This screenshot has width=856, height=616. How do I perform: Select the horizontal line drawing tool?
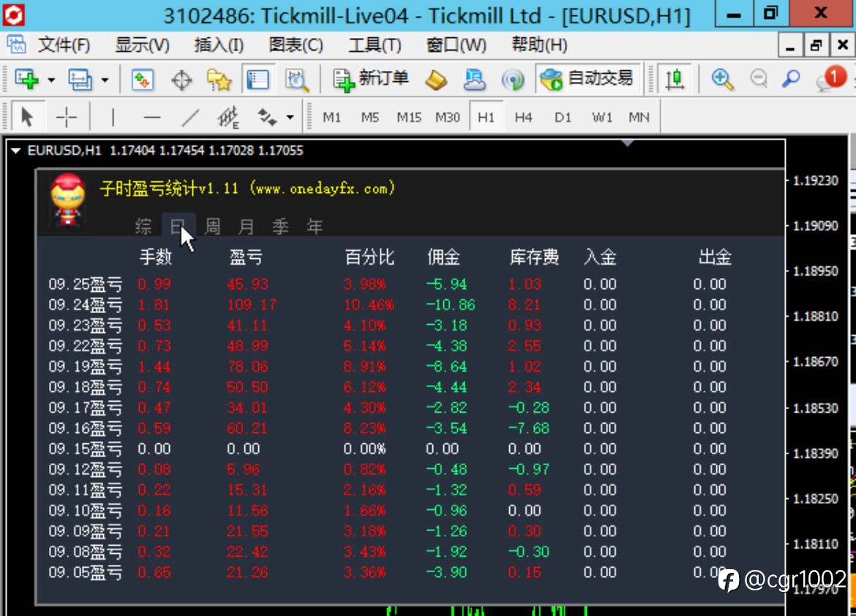[x=151, y=117]
